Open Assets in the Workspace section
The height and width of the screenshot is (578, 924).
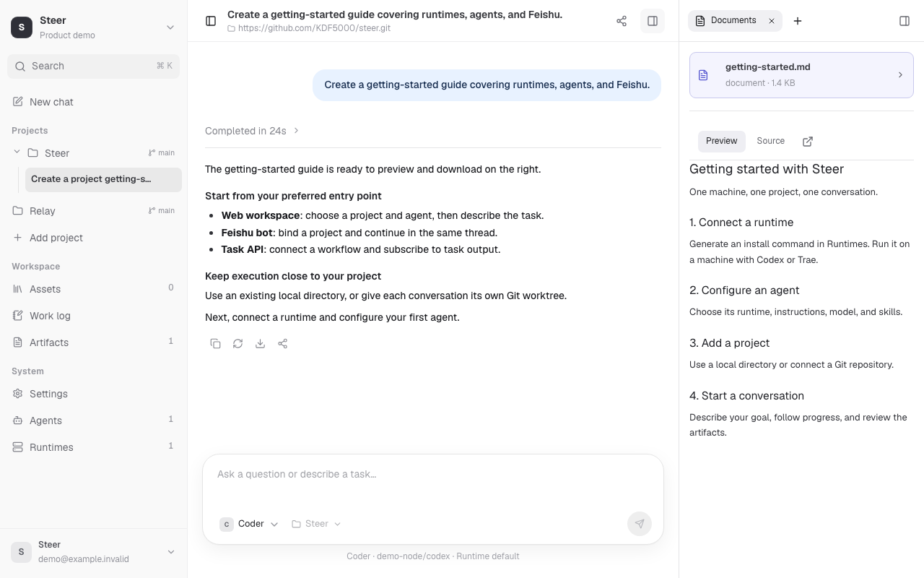93,289
